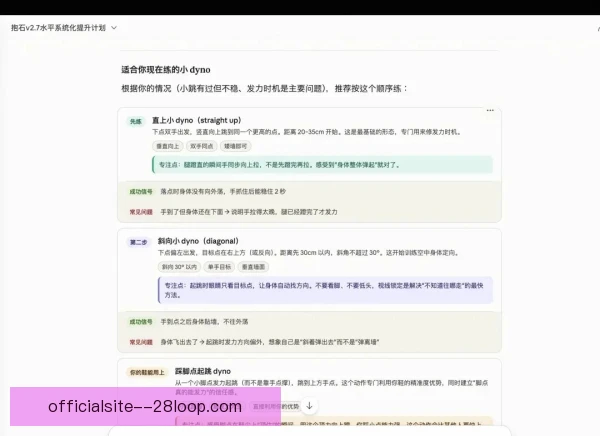Select the 垂直向上 tag chip
Viewport: 600px width, 436px height.
click(x=168, y=146)
